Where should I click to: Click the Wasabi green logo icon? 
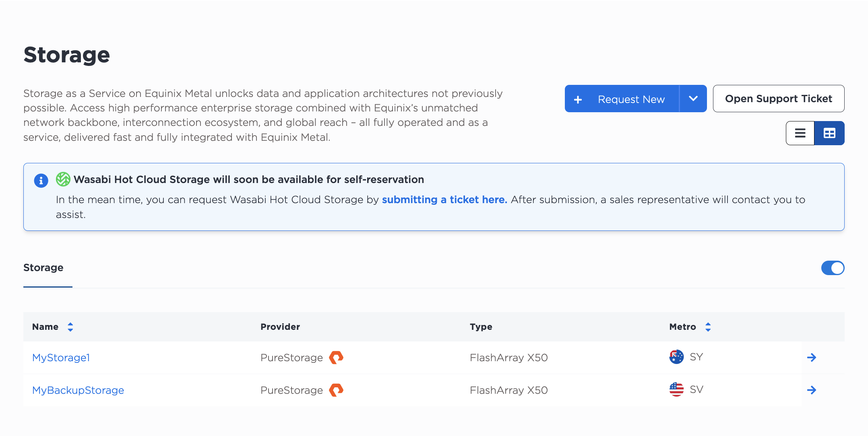(63, 179)
